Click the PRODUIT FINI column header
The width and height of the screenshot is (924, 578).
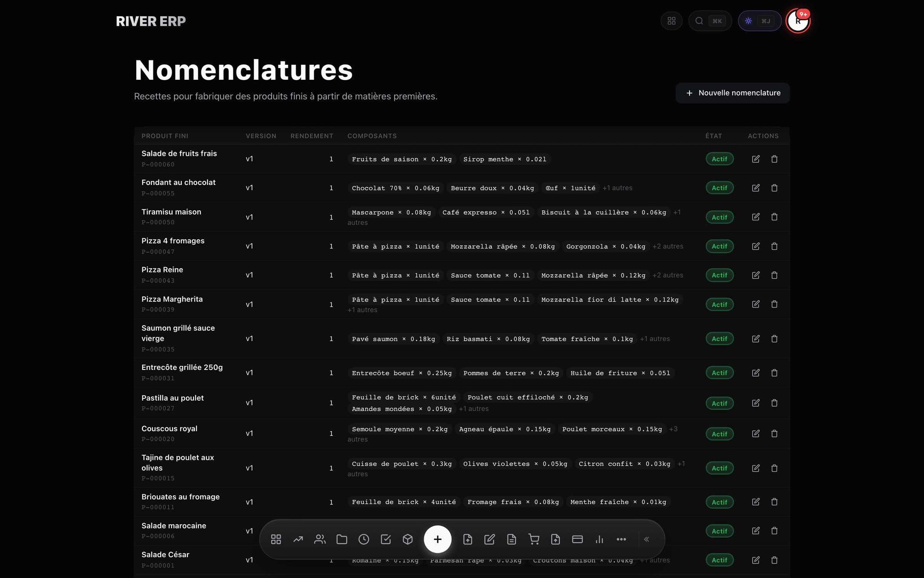click(x=165, y=136)
